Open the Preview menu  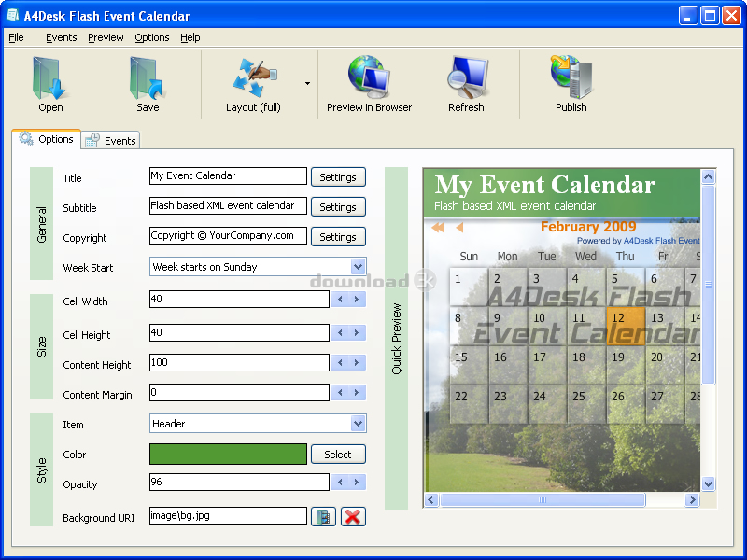[106, 37]
